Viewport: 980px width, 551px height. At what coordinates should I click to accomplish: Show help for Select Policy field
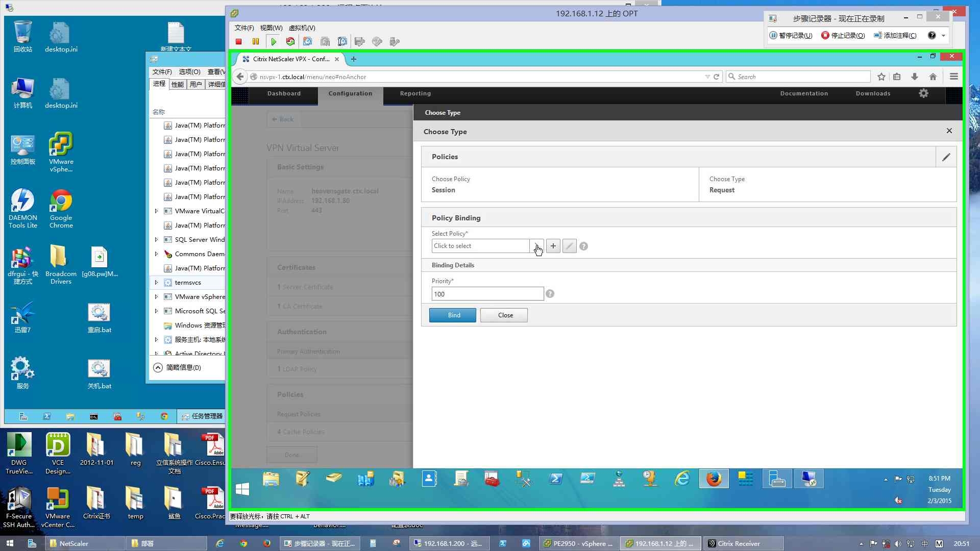coord(583,246)
